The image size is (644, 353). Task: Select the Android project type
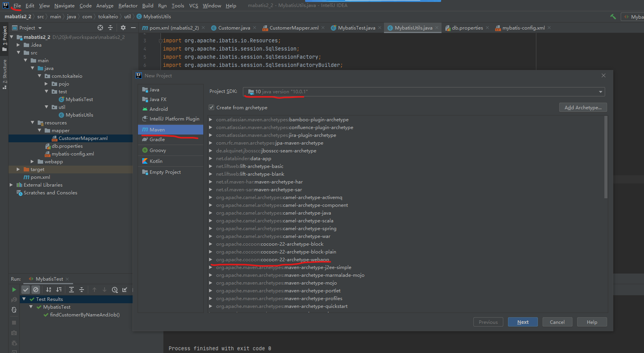(x=171, y=109)
